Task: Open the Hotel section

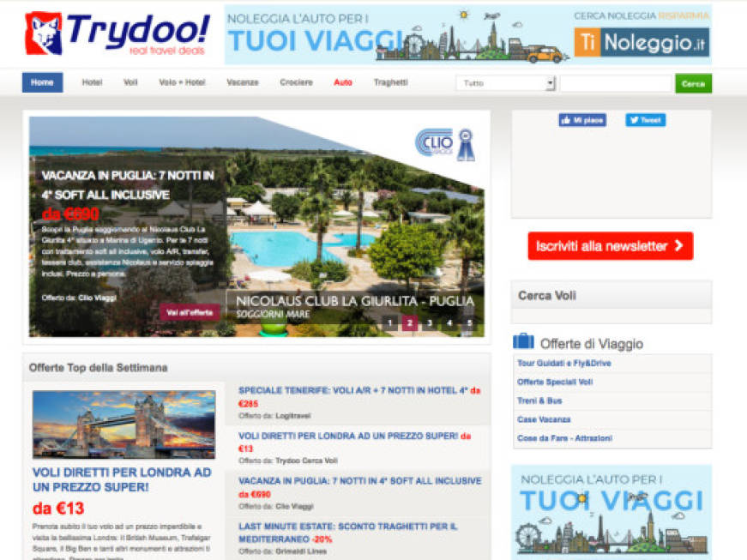Action: click(x=92, y=82)
